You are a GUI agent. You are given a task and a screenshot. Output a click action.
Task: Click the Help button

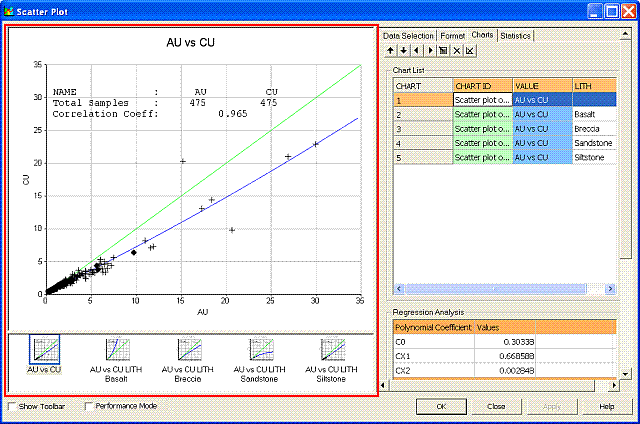[x=606, y=407]
